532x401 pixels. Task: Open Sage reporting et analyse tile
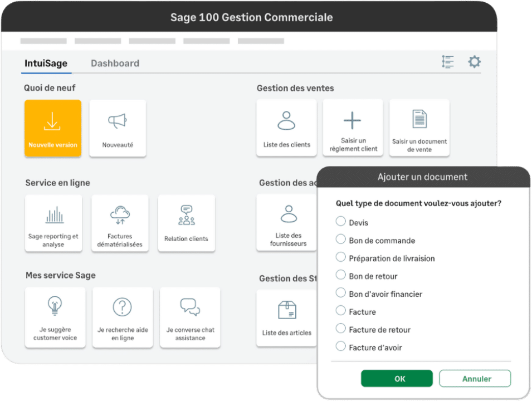[53, 223]
